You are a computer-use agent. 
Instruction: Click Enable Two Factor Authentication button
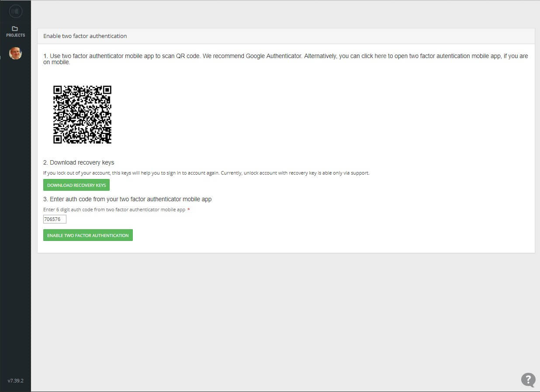(x=88, y=235)
